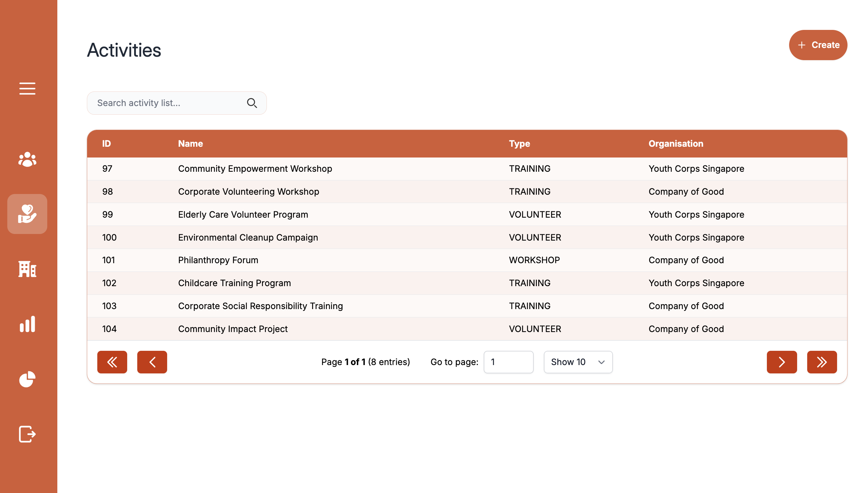Go to next page arrow button
The width and height of the screenshot is (868, 493).
click(781, 362)
